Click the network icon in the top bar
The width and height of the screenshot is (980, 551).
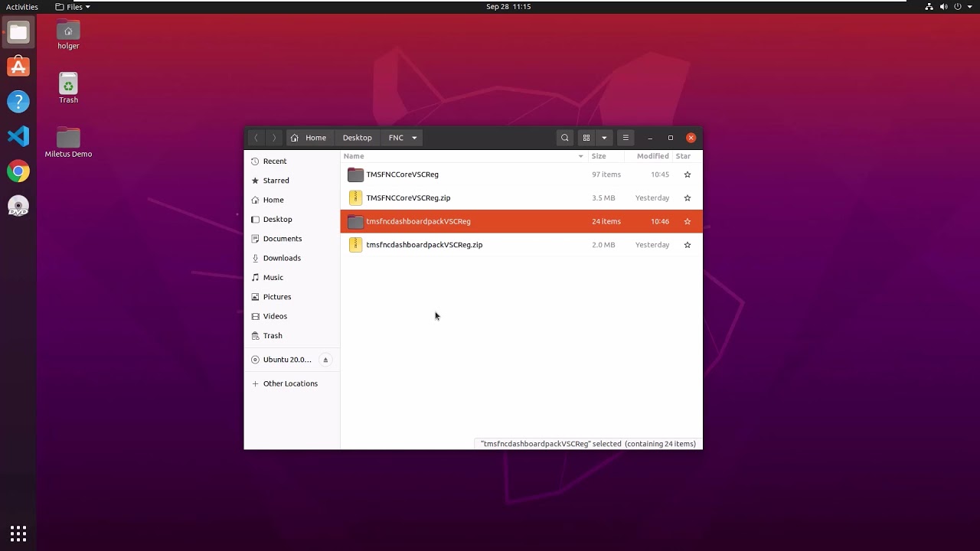pos(929,7)
